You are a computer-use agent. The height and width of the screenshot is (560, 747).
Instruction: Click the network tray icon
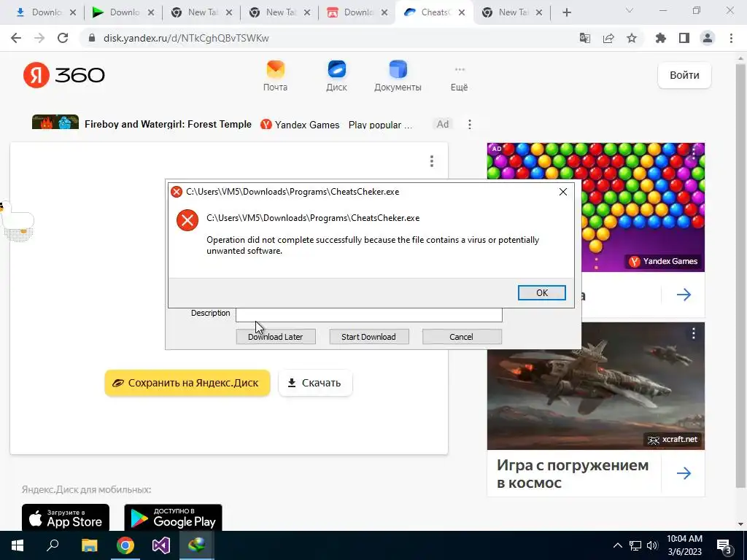635,545
